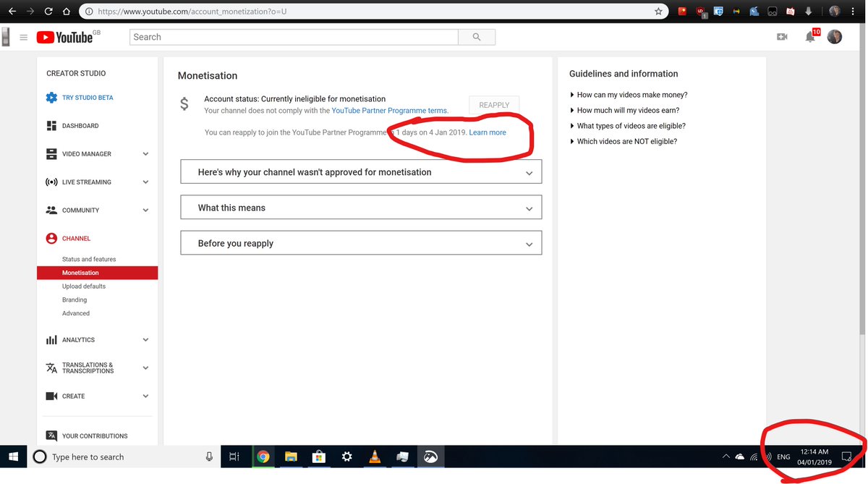Bookmark this page with the star icon
The width and height of the screenshot is (868, 484).
click(x=658, y=12)
